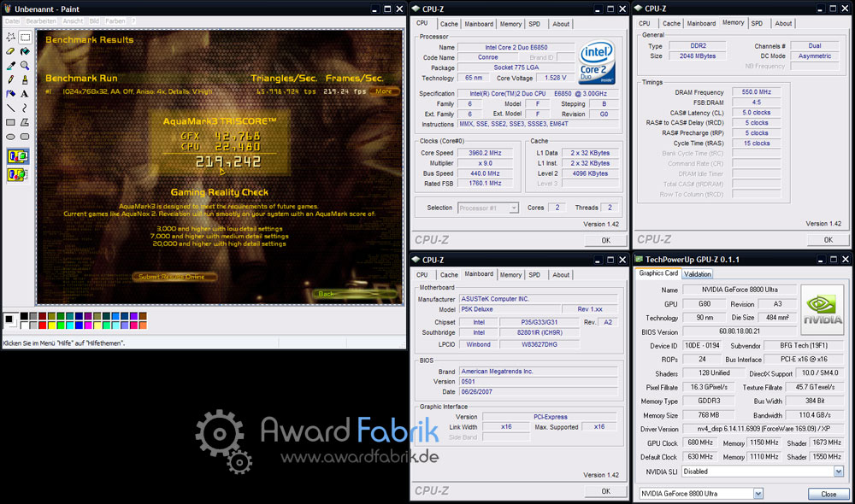Click the Paint status bar help text

tap(64, 343)
